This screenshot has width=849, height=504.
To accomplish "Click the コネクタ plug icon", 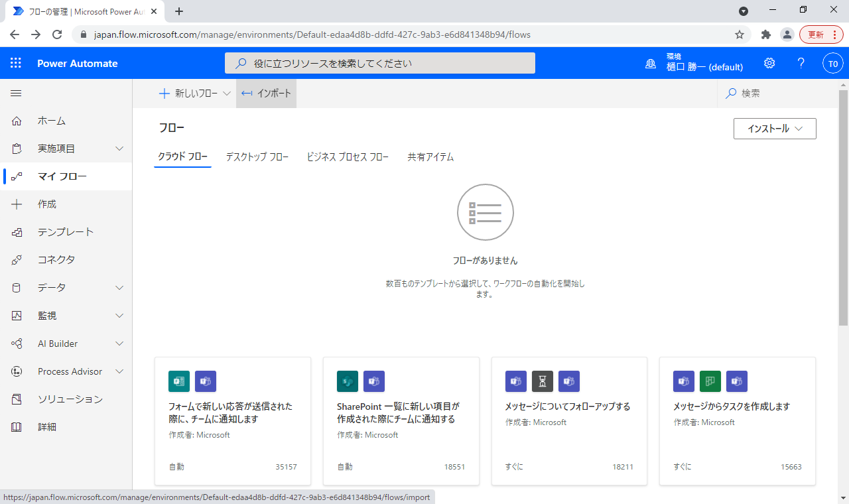I will (x=17, y=260).
